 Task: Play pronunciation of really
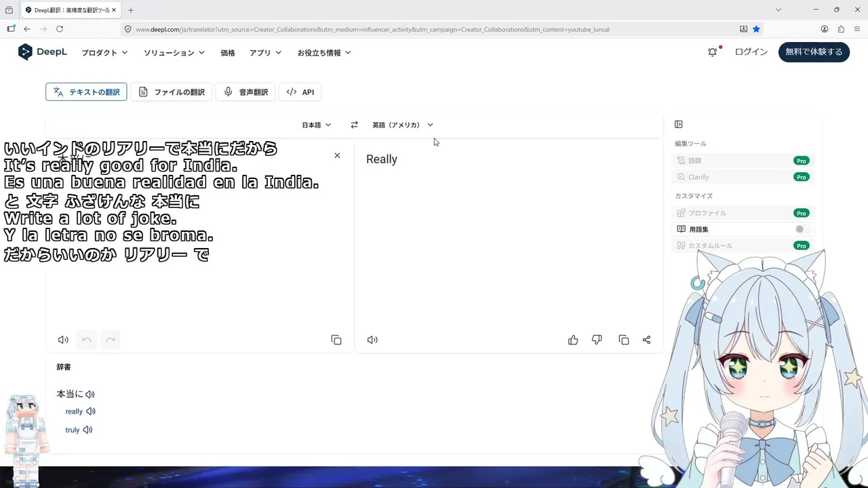click(91, 411)
